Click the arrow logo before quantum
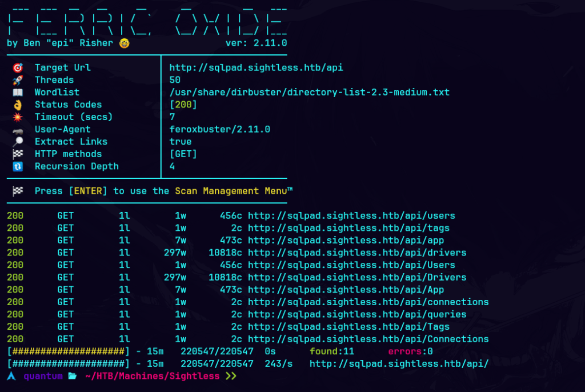This screenshot has height=392, width=585. point(11,376)
